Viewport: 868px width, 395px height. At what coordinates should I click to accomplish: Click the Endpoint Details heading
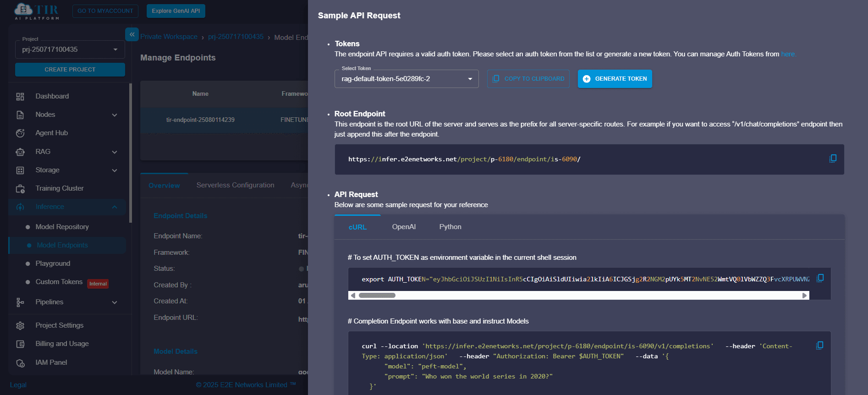click(180, 216)
